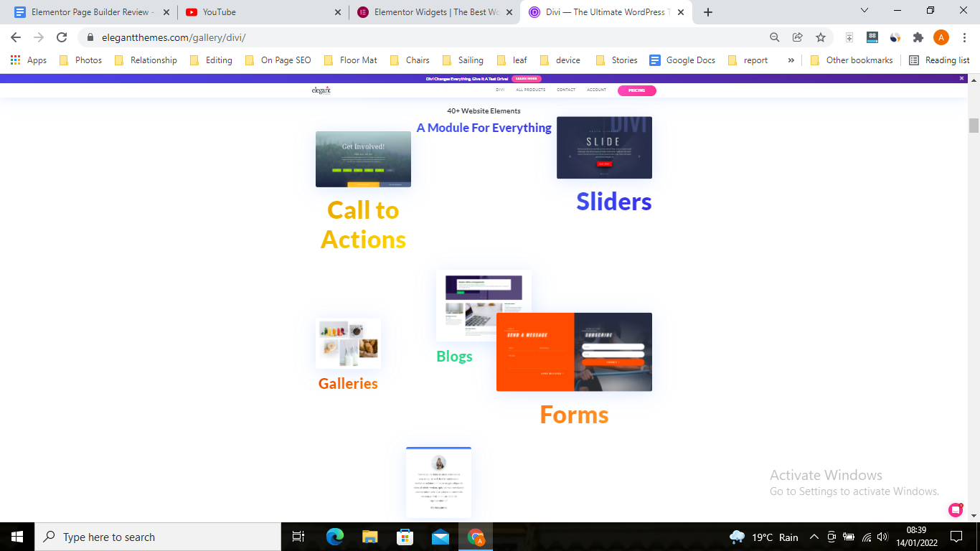Open the ALL PRODUCTS nav item

(x=531, y=90)
